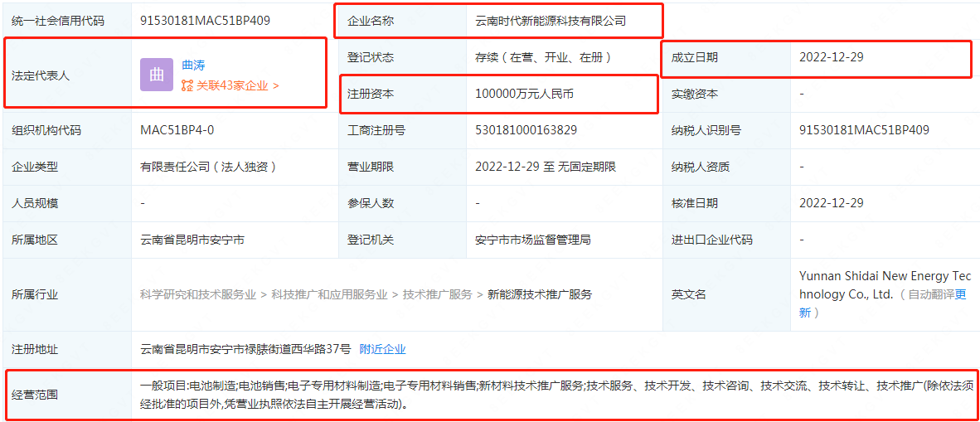Click the 经营范围 label cell

coord(67,395)
